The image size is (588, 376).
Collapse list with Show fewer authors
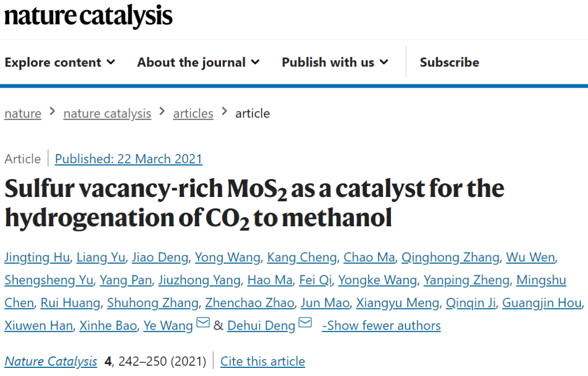point(381,325)
